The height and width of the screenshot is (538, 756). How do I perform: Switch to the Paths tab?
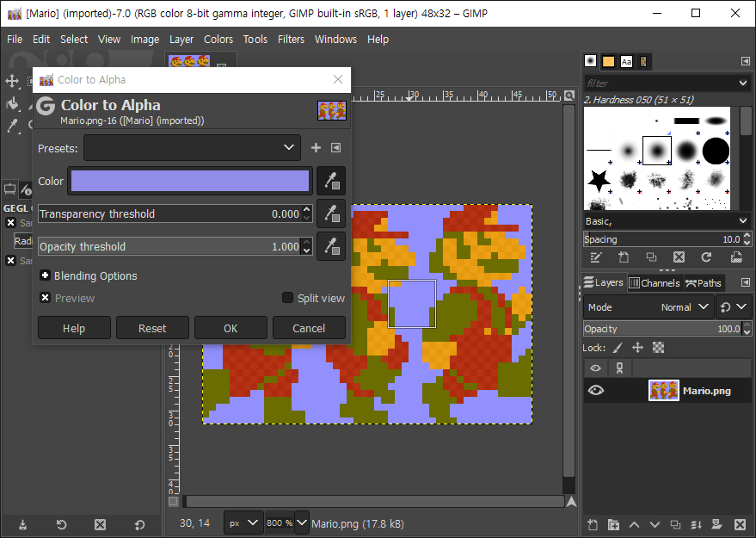(704, 282)
